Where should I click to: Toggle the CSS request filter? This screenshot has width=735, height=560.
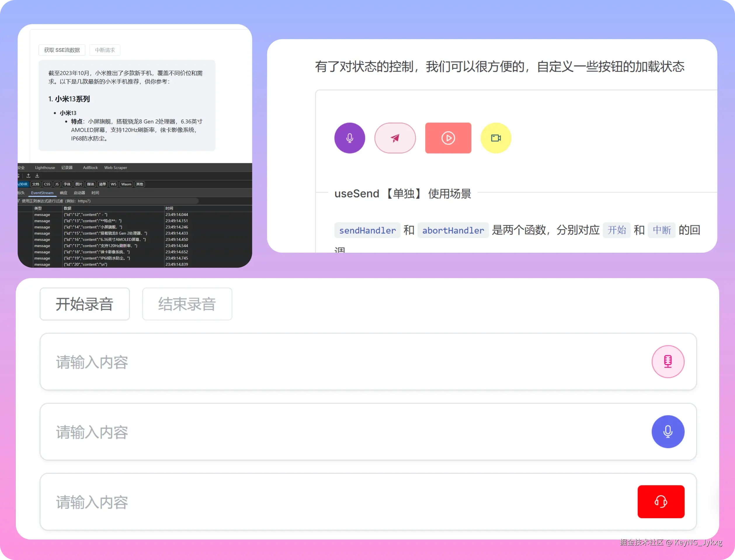pos(47,184)
